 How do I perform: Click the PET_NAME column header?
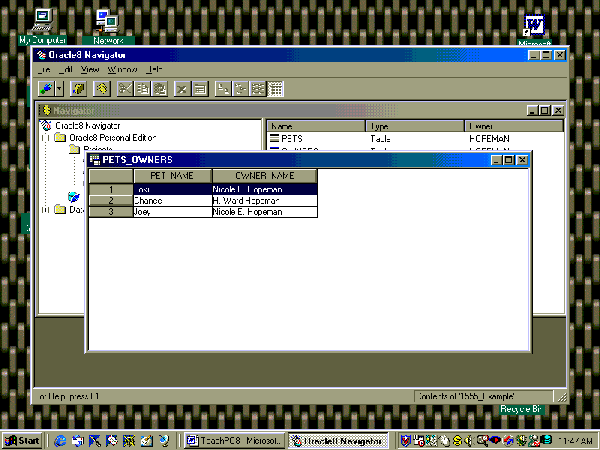173,176
